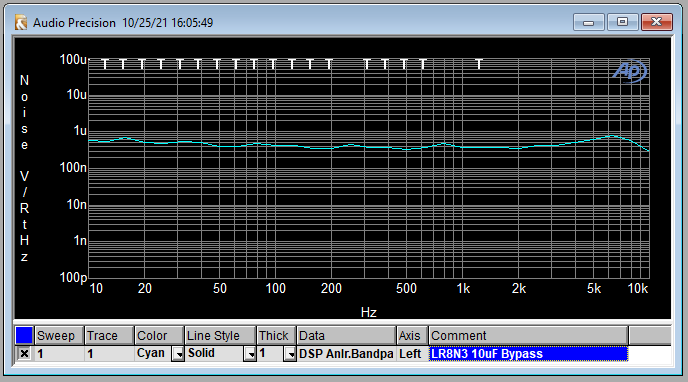688x382 pixels.
Task: Click the Hz axis title
Action: 369,312
